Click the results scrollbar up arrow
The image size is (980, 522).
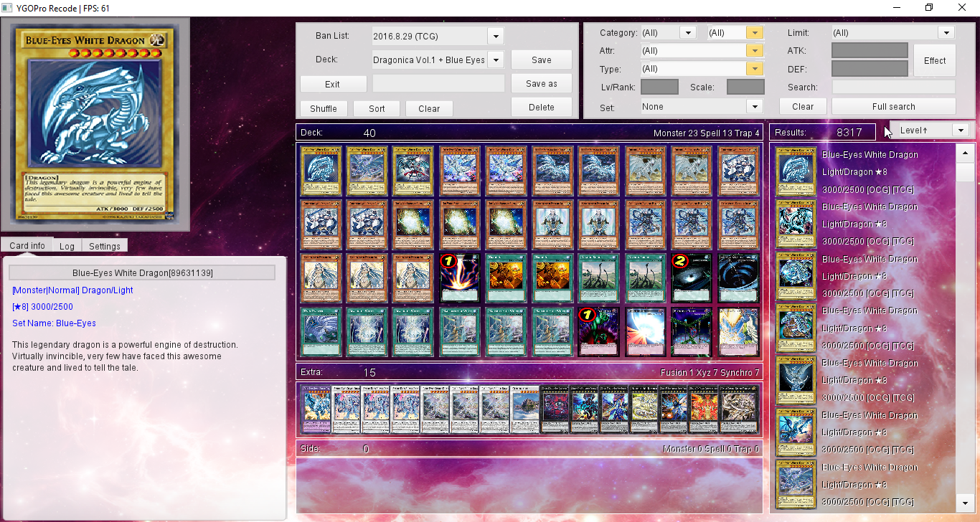tap(965, 152)
